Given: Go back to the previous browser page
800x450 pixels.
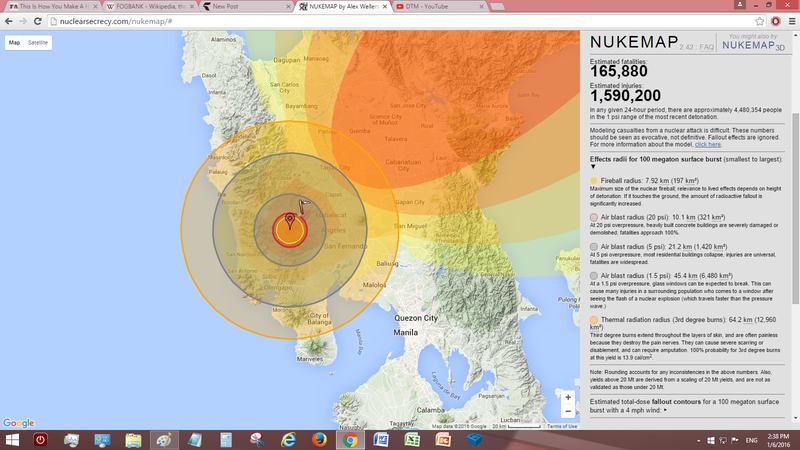Looking at the screenshot, I should click(x=9, y=21).
